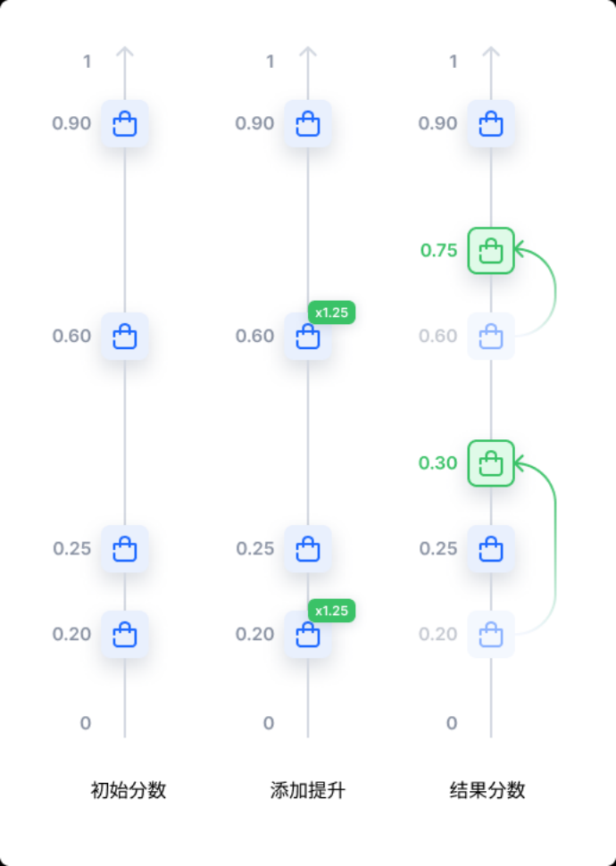The width and height of the screenshot is (616, 866).
Task: Click the faded 0.60 bag in 结果分数 column
Action: pyautogui.click(x=491, y=336)
